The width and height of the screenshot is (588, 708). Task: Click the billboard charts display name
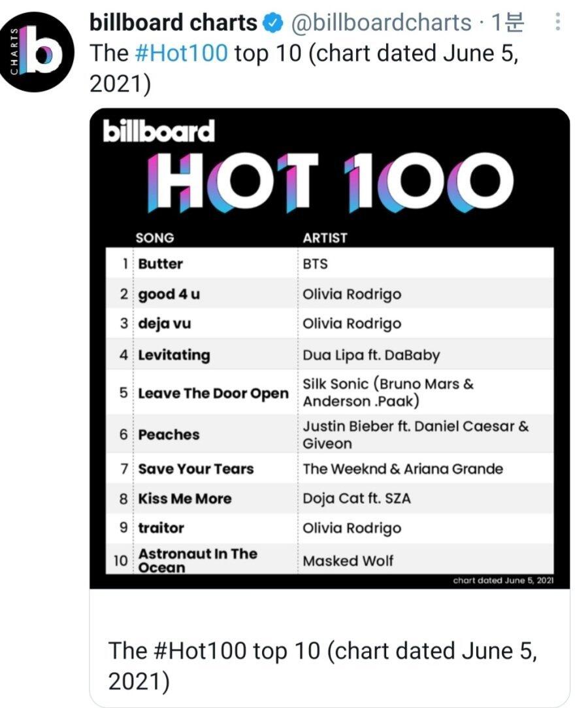173,24
